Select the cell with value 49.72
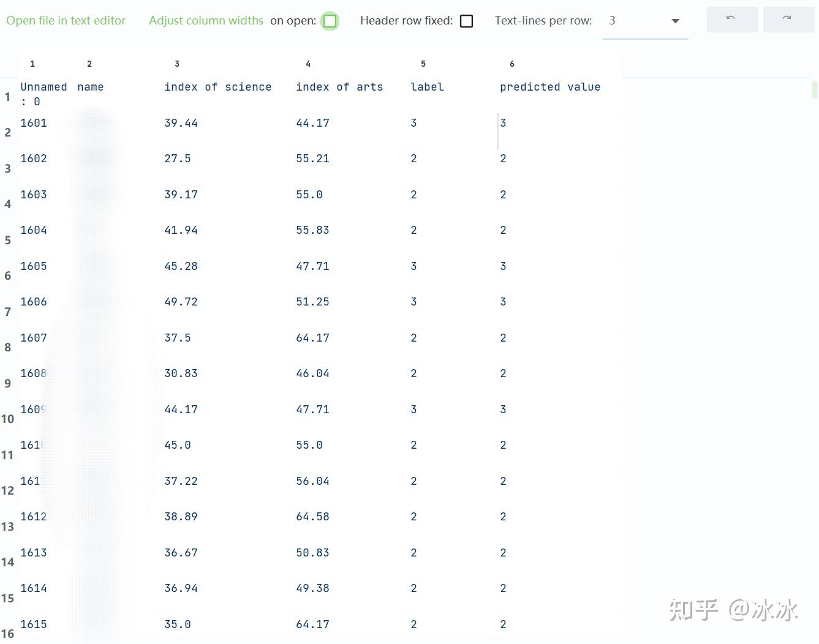Screen dimensions: 819x644 click(181, 302)
